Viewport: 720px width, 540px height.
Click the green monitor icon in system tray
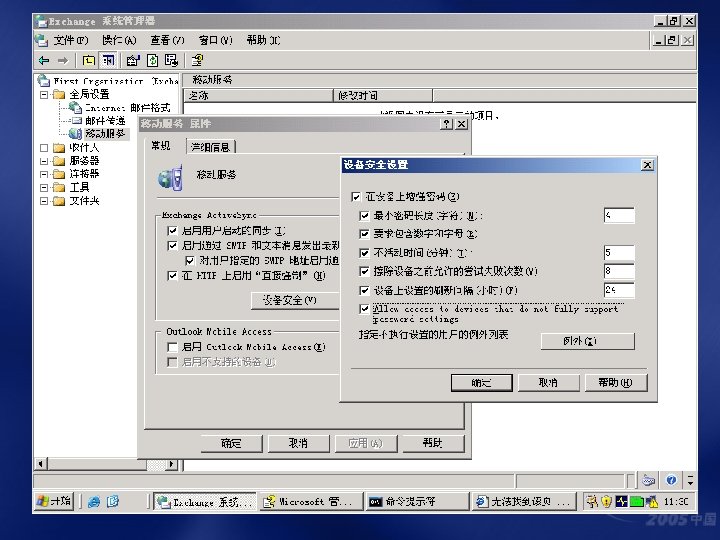coord(636,501)
